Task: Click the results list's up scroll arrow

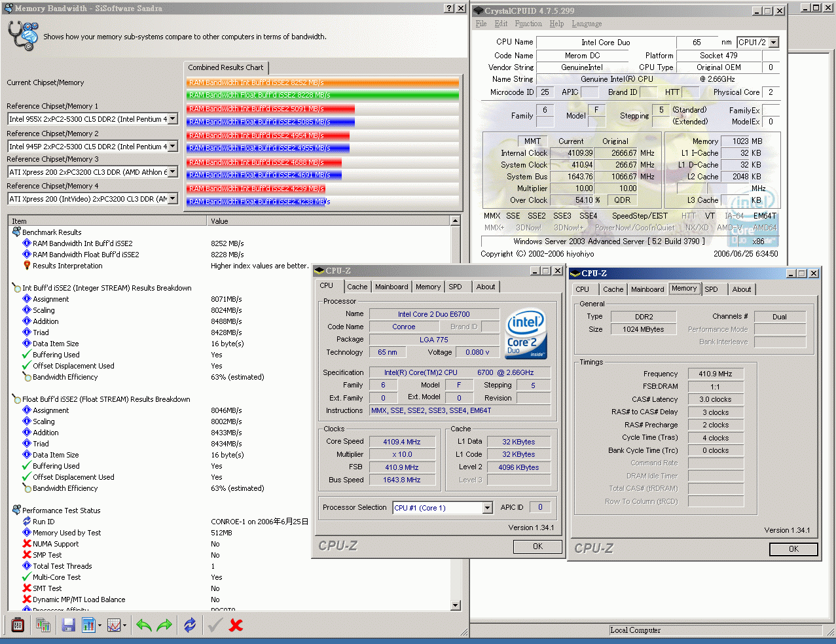Action: pos(456,221)
